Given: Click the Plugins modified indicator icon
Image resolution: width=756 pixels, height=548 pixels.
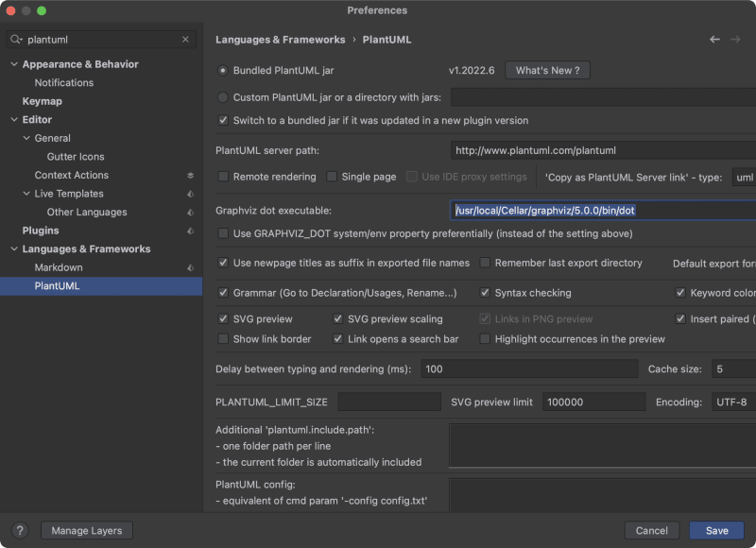Looking at the screenshot, I should (x=191, y=231).
